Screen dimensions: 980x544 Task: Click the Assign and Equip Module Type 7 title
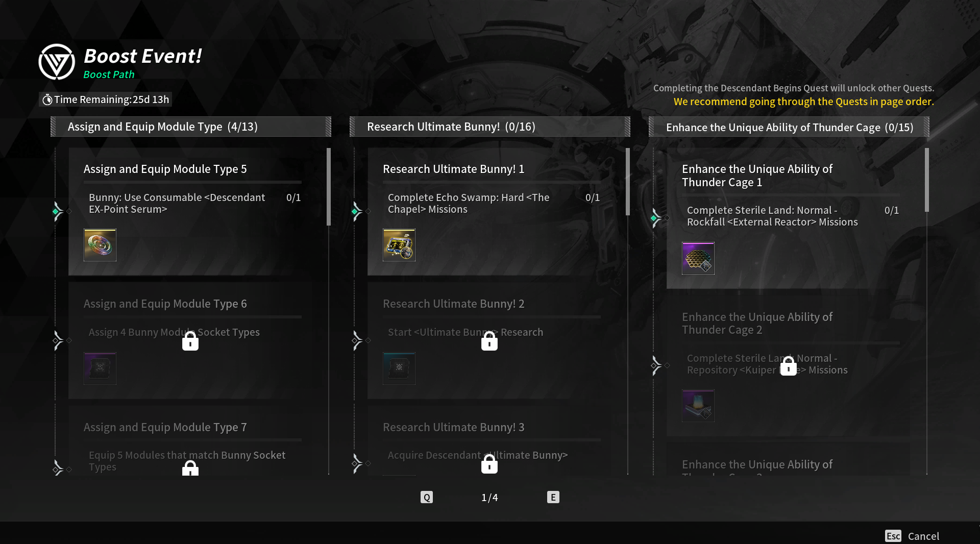coord(165,427)
